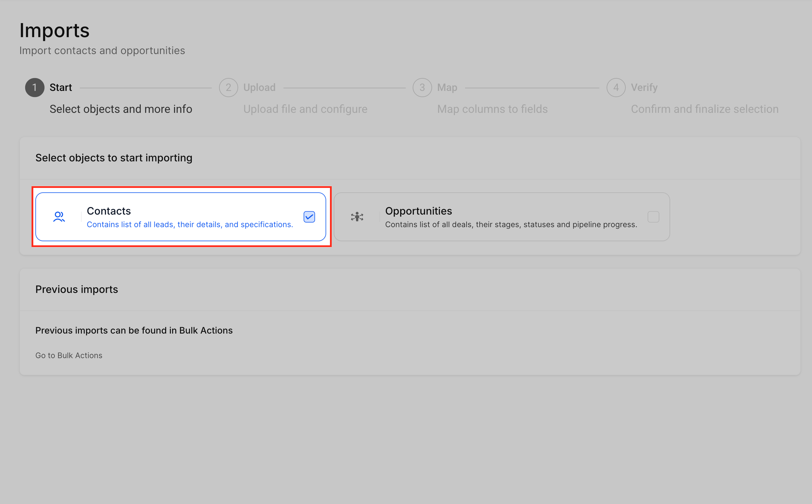Click the Map step label
Screen dimensions: 812x504
point(447,88)
